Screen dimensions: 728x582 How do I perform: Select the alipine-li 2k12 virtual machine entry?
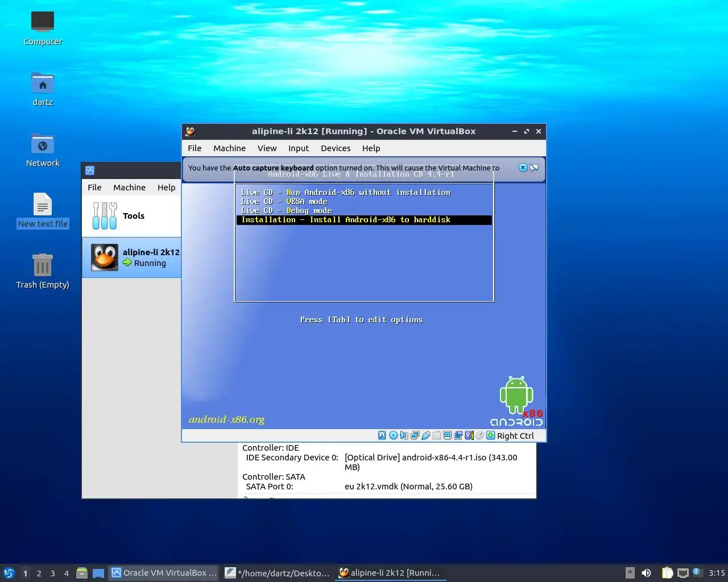tap(131, 257)
